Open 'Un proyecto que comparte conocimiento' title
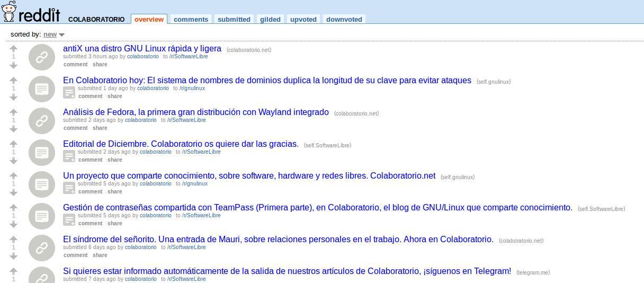644x283 pixels. coord(249,176)
